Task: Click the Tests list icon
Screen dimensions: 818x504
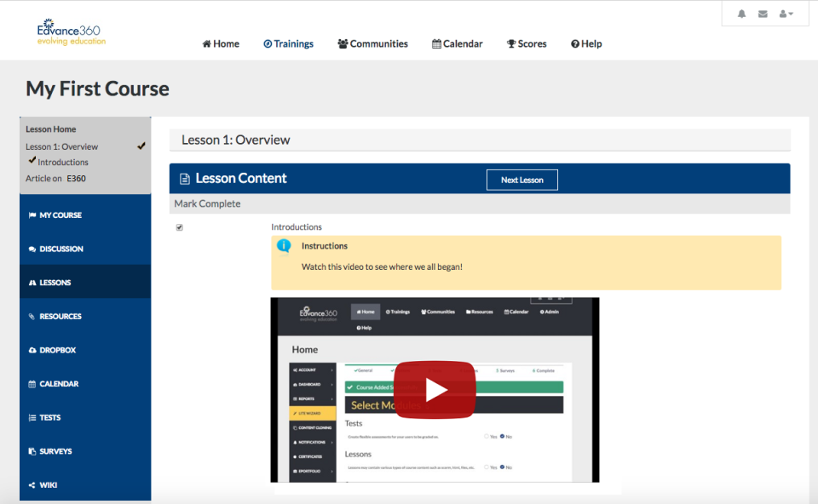Action: pos(32,417)
